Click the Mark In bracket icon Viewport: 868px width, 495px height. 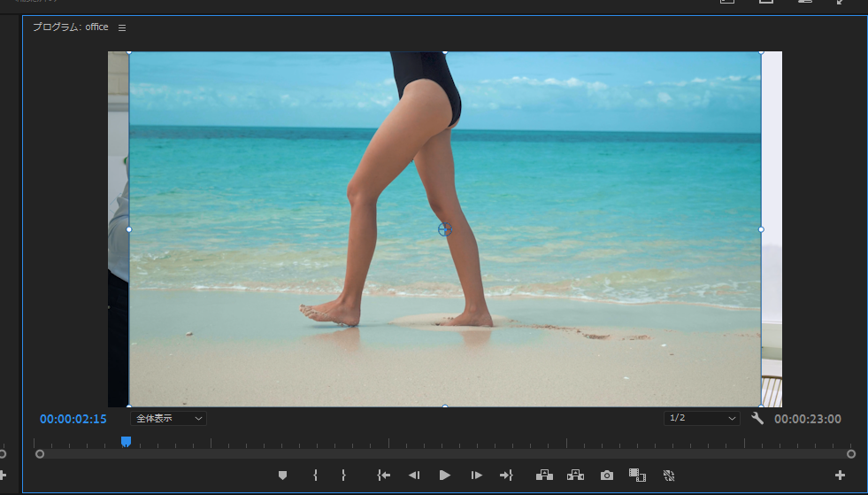pyautogui.click(x=315, y=476)
